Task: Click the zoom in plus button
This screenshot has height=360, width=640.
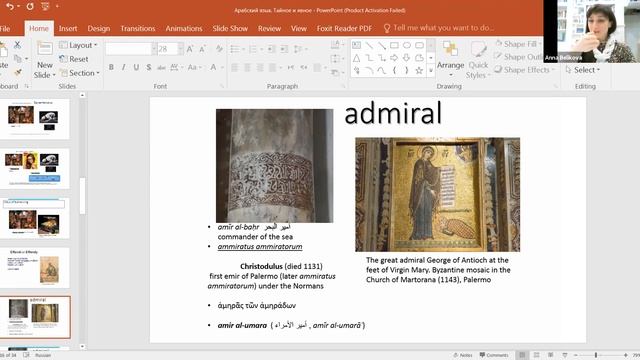Action: point(625,355)
